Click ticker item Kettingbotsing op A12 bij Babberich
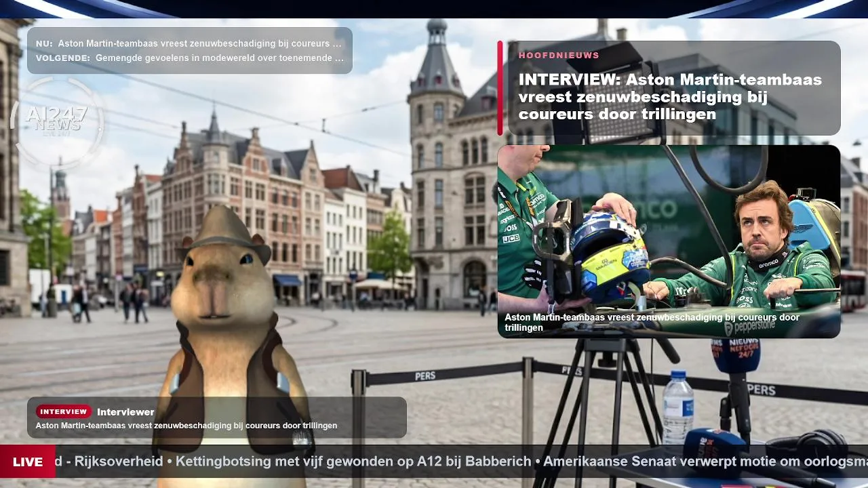 point(353,462)
